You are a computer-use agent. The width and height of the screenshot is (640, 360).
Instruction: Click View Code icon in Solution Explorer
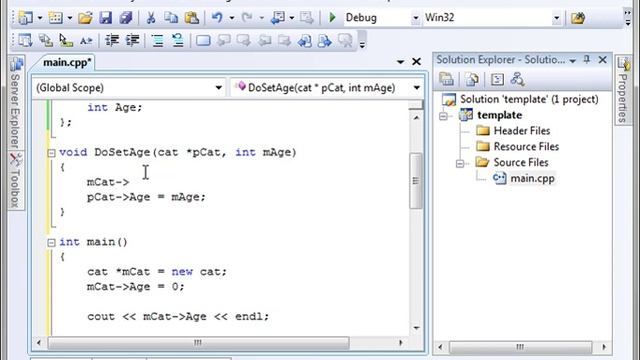pyautogui.click(x=497, y=79)
